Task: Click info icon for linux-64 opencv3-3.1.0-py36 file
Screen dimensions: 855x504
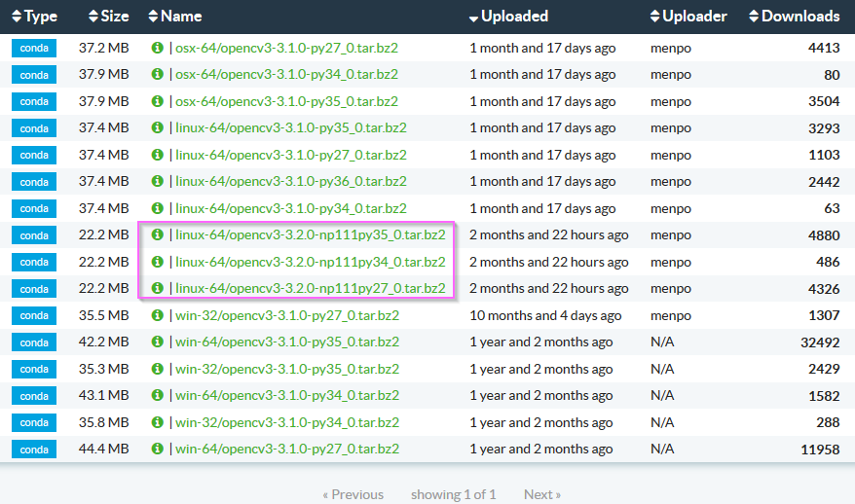Action: pos(158,181)
